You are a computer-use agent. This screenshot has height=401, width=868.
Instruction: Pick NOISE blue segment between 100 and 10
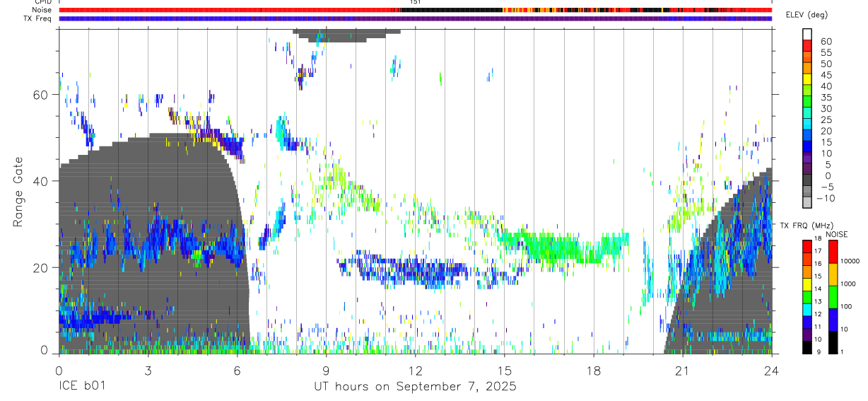click(x=833, y=318)
